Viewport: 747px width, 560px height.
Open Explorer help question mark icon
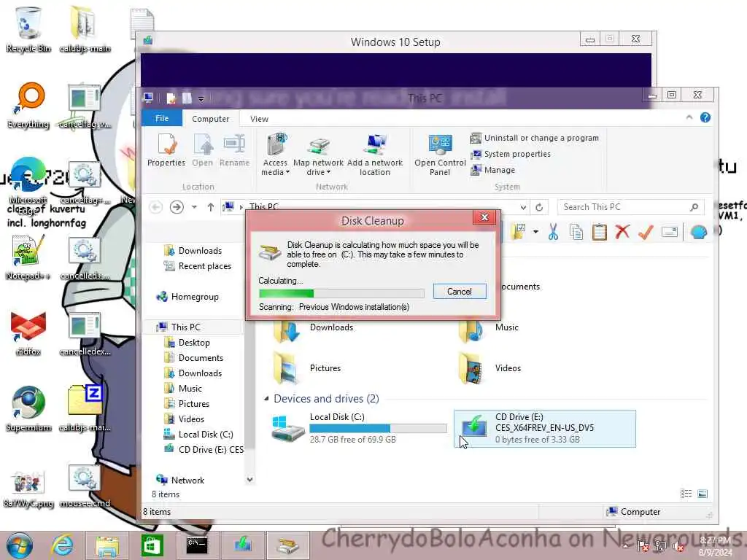point(705,117)
